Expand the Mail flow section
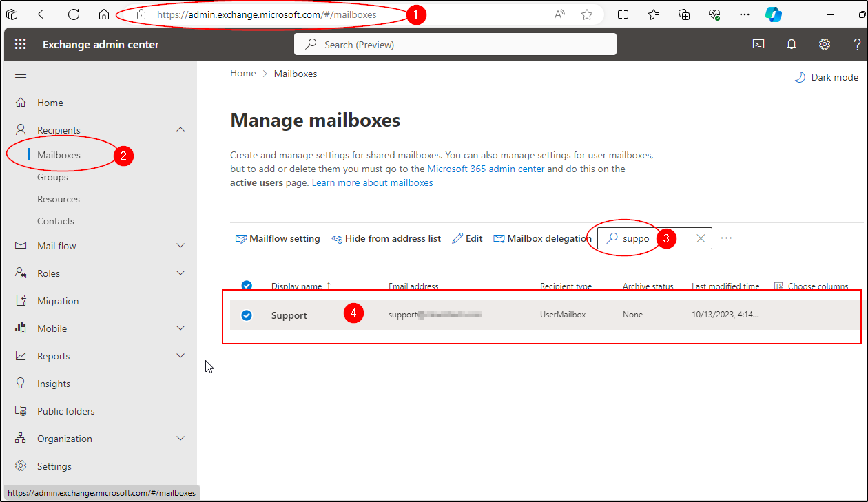The image size is (868, 502). pyautogui.click(x=180, y=246)
